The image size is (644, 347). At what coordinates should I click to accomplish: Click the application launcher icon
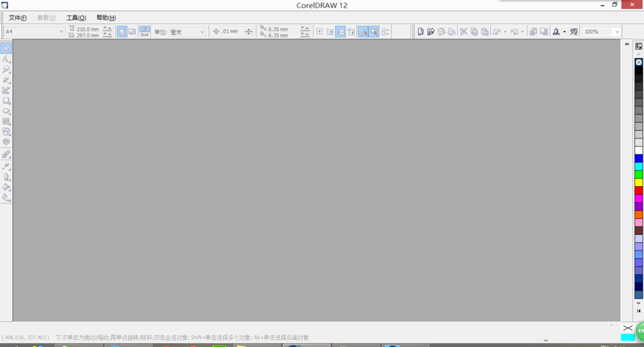(x=556, y=32)
